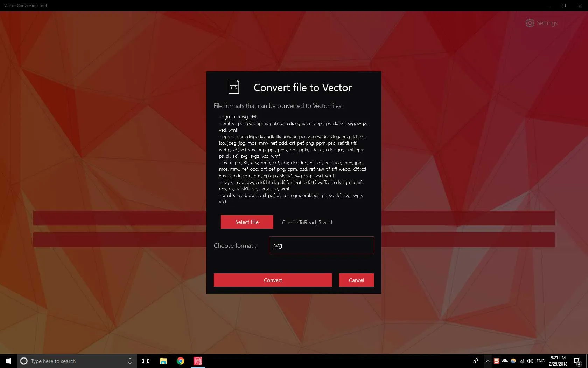Open Task View from the taskbar
The width and height of the screenshot is (588, 368).
tap(146, 361)
